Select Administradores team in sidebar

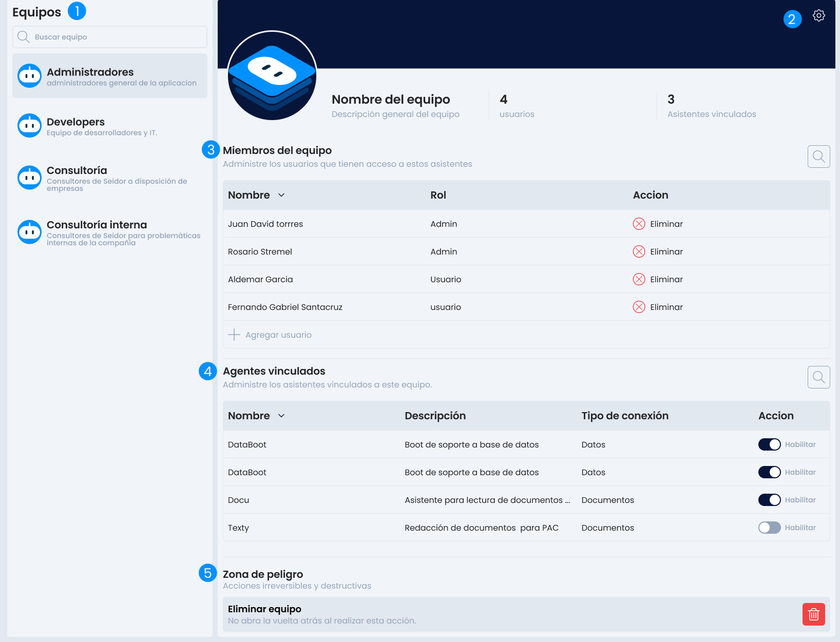pyautogui.click(x=110, y=76)
